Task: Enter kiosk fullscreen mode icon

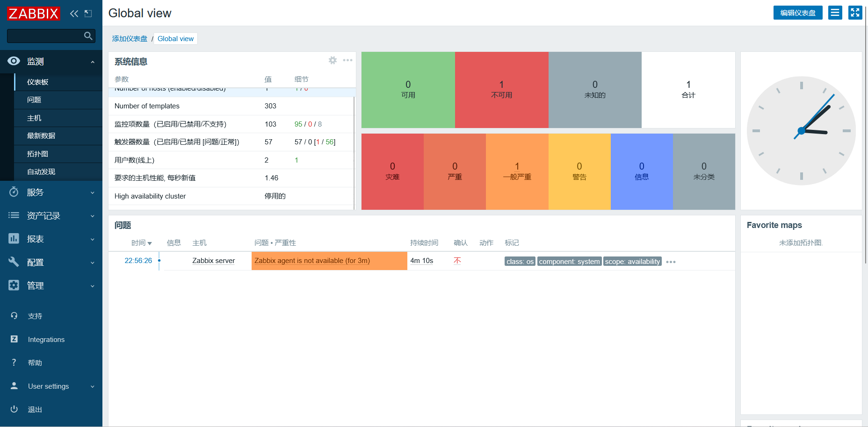Action: pos(855,13)
